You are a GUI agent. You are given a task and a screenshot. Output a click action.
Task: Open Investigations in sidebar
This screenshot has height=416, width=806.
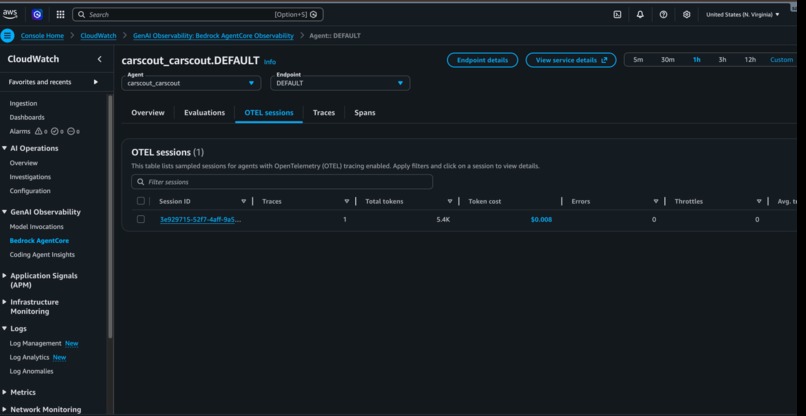pyautogui.click(x=30, y=177)
